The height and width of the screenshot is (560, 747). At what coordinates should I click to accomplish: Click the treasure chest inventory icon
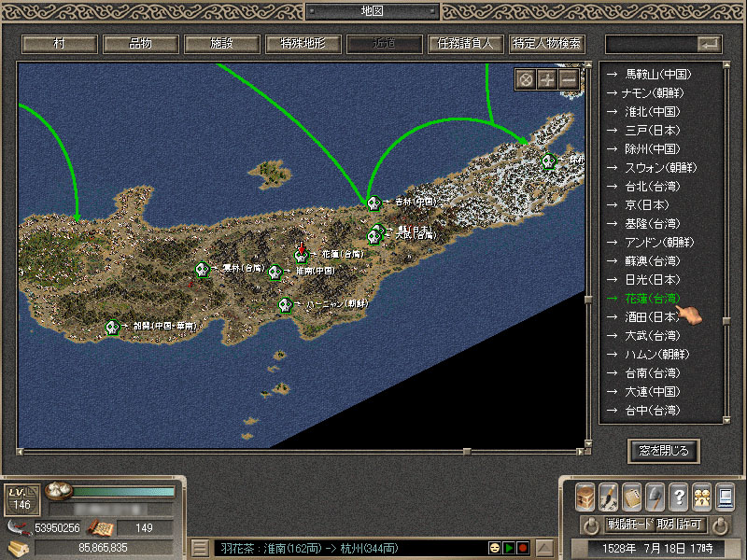pyautogui.click(x=585, y=496)
